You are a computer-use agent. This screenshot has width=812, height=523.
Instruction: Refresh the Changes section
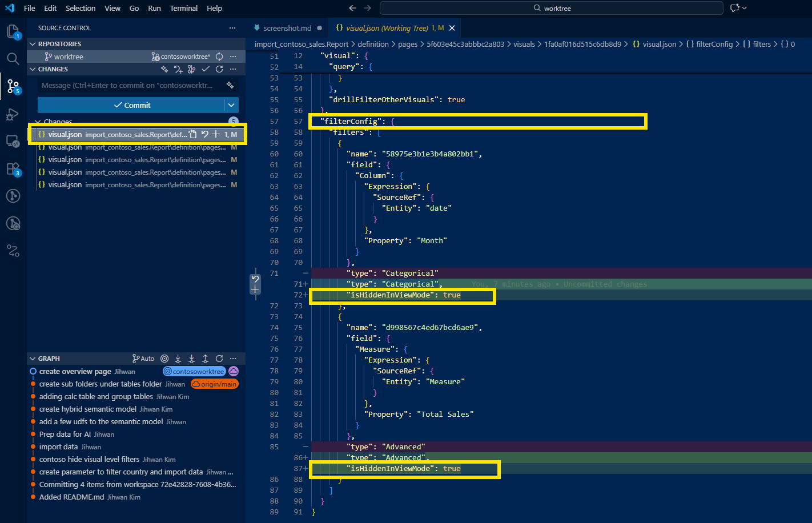coord(219,69)
